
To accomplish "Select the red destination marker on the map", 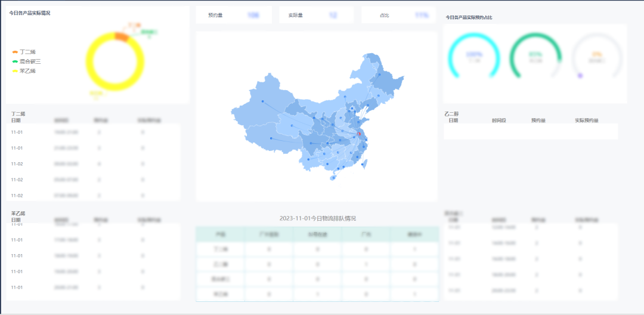I will click(x=358, y=134).
